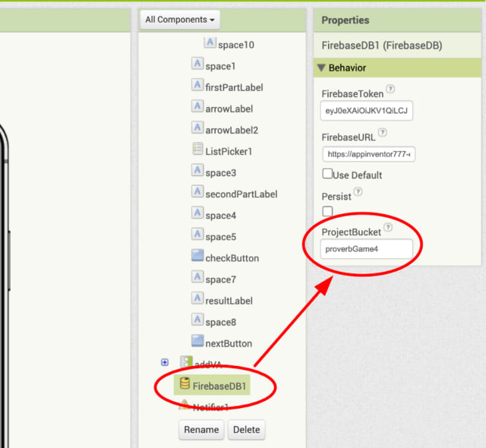Enable the Use Default checkbox
The width and height of the screenshot is (486, 448).
pyautogui.click(x=327, y=174)
